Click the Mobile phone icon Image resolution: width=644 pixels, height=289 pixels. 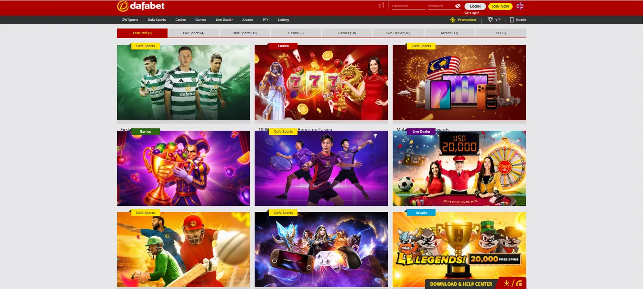[x=512, y=19]
